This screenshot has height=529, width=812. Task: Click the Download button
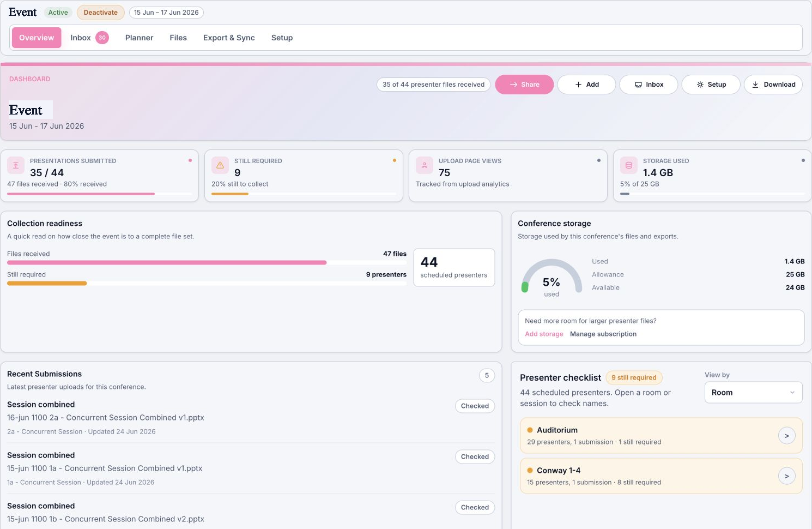(773, 85)
